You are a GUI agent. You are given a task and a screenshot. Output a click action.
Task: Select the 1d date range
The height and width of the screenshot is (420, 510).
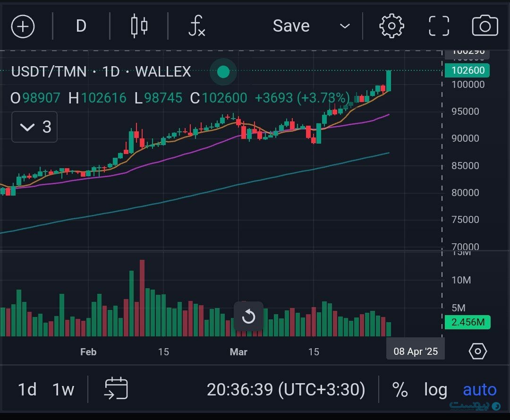tap(27, 389)
